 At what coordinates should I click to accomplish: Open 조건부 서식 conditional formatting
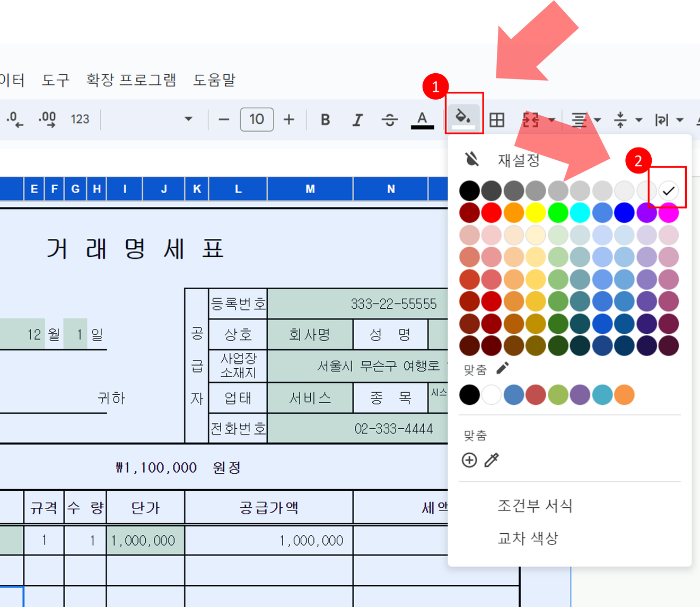point(535,506)
